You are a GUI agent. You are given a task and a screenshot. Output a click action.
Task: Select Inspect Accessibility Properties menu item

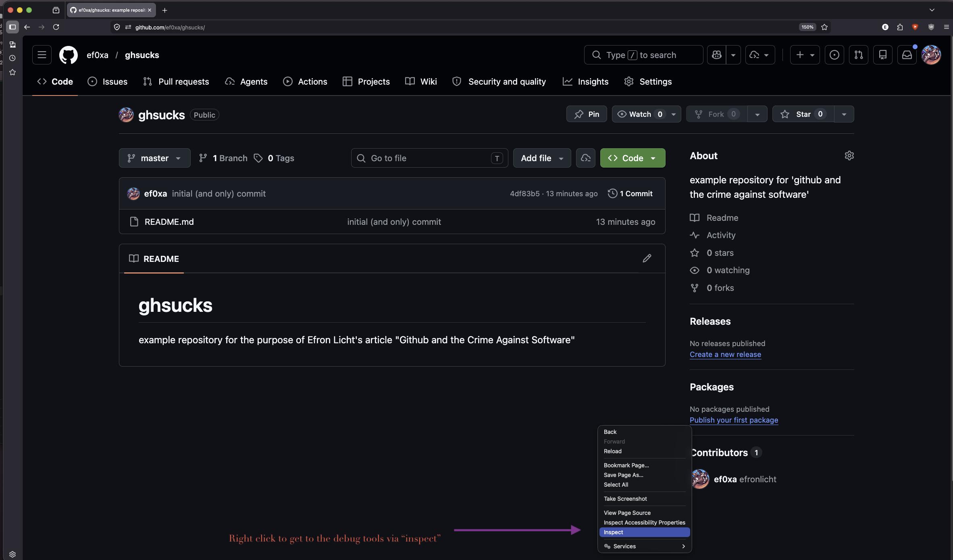click(x=645, y=523)
